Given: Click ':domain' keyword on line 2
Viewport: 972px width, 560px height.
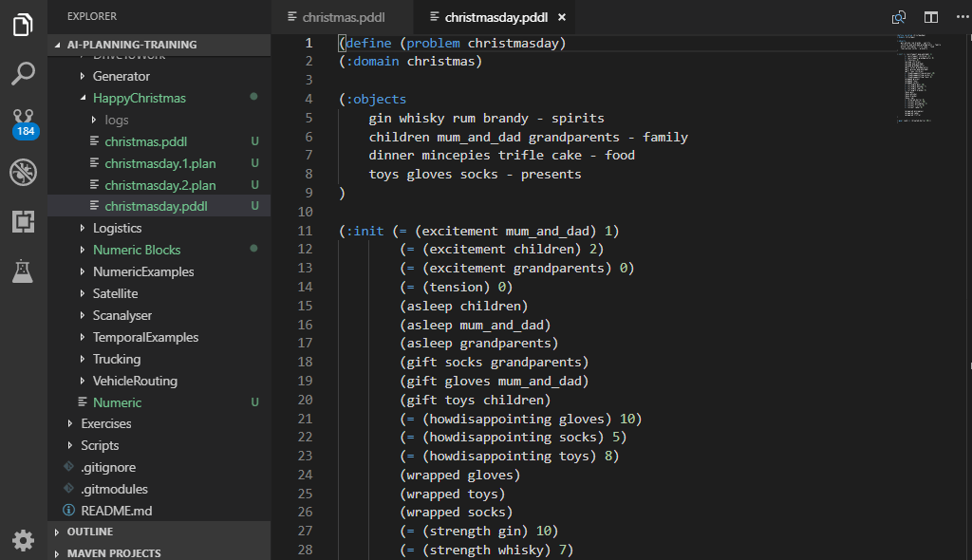Looking at the screenshot, I should pyautogui.click(x=372, y=61).
